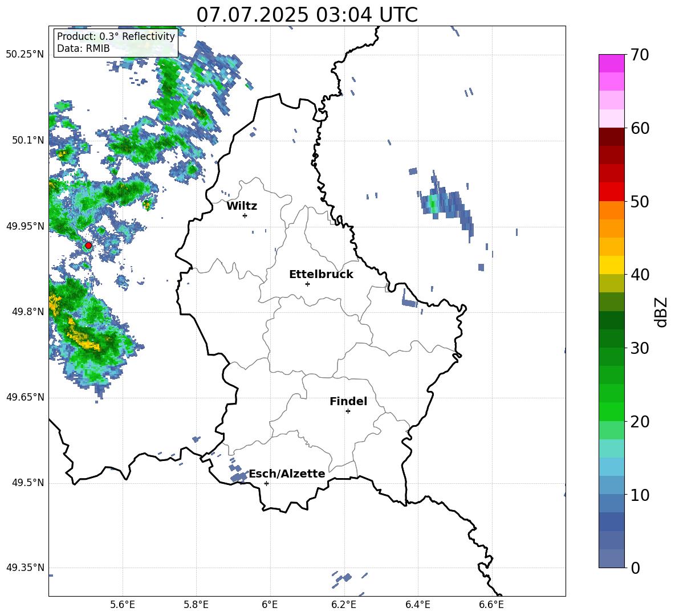Click the colorbar tick label 50
This screenshot has height=616, width=675.
[640, 201]
